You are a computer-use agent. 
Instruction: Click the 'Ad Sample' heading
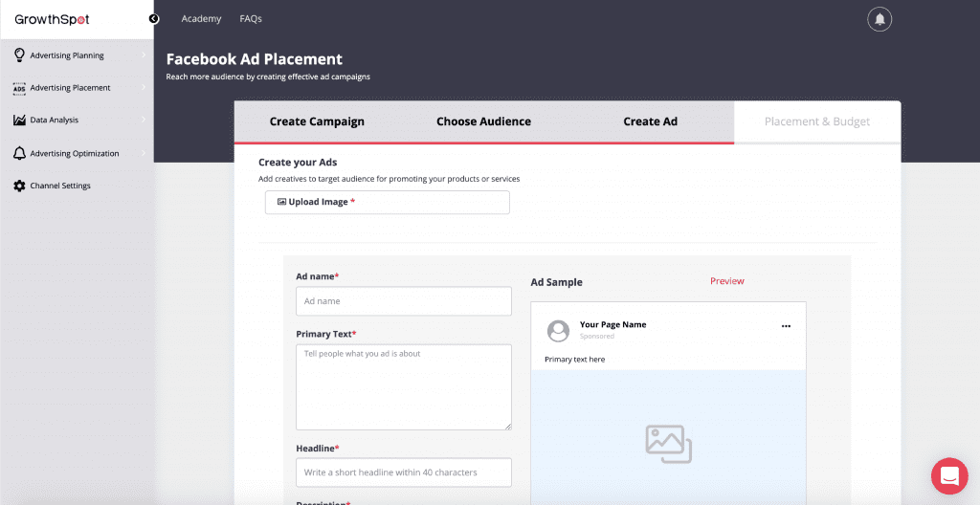(x=556, y=282)
